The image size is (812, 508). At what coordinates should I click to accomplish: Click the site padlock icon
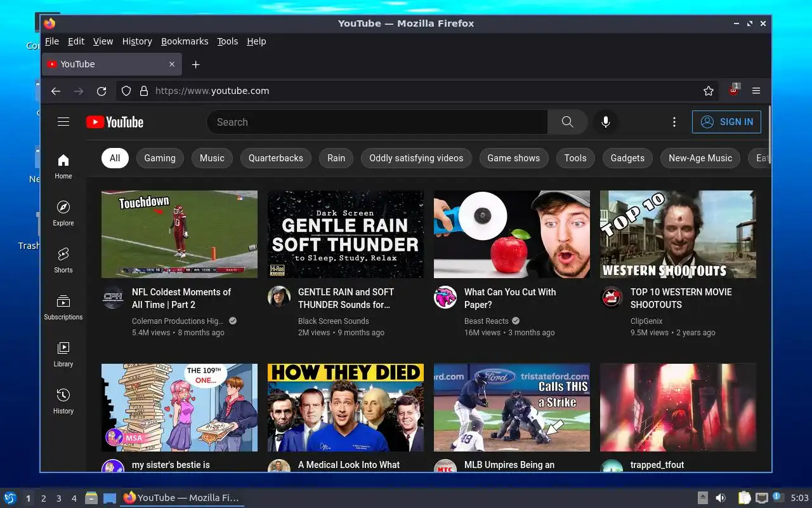(144, 91)
